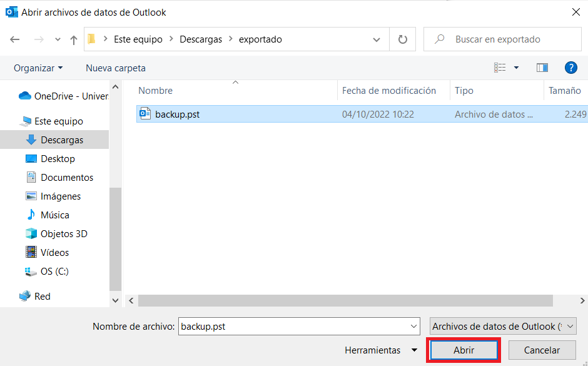This screenshot has width=588, height=366.
Task: Click the change view layout icon
Action: (500, 68)
